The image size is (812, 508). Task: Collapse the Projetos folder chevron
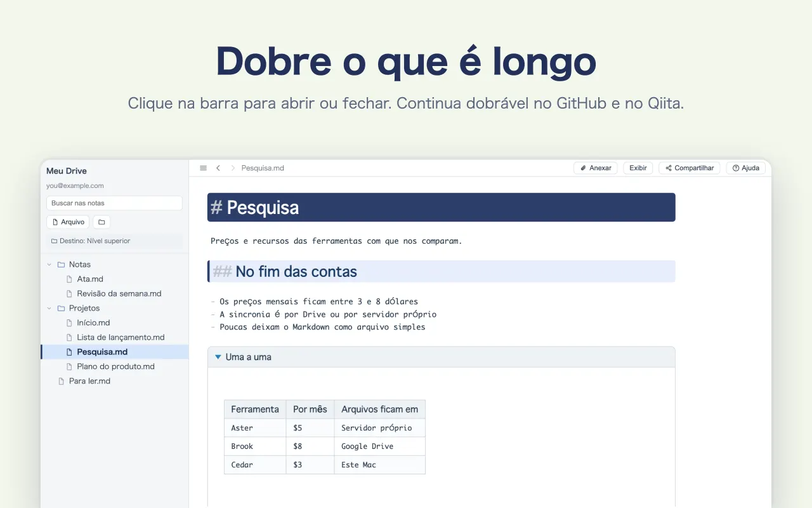click(x=49, y=308)
